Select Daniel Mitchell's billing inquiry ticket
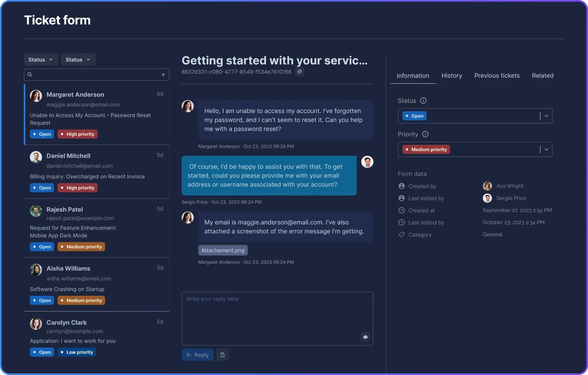Screen dimensions: 588x375 point(97,172)
